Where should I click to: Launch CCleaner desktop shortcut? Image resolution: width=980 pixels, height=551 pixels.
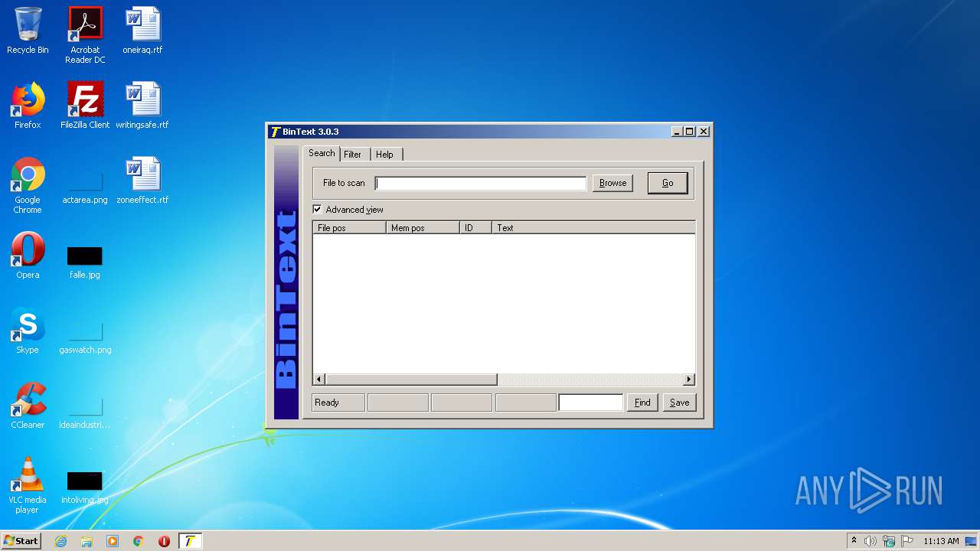click(x=28, y=406)
